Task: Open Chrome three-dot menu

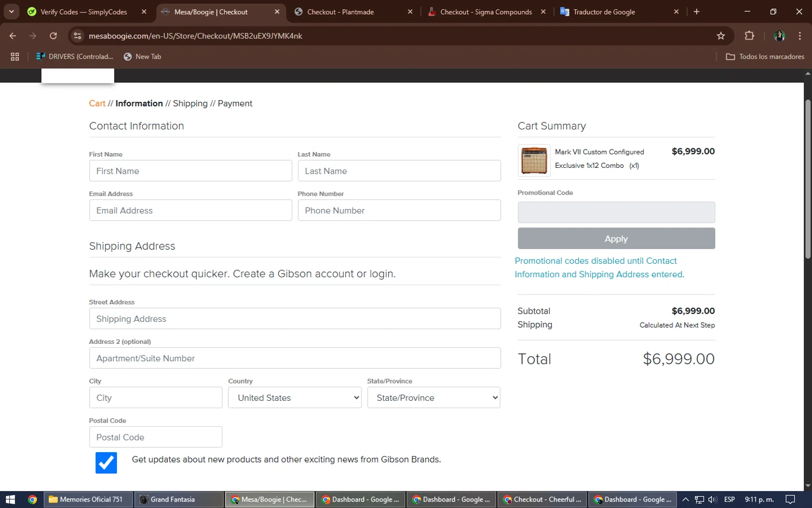Action: 800,36
